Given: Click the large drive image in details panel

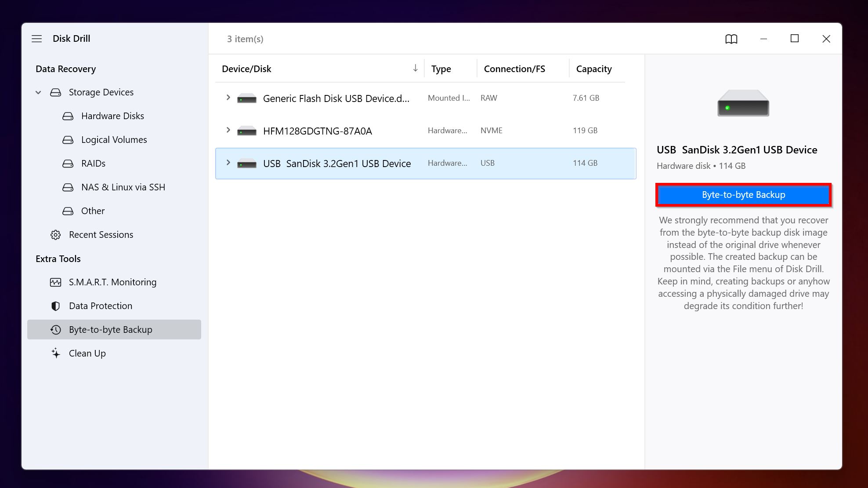Looking at the screenshot, I should pyautogui.click(x=743, y=103).
